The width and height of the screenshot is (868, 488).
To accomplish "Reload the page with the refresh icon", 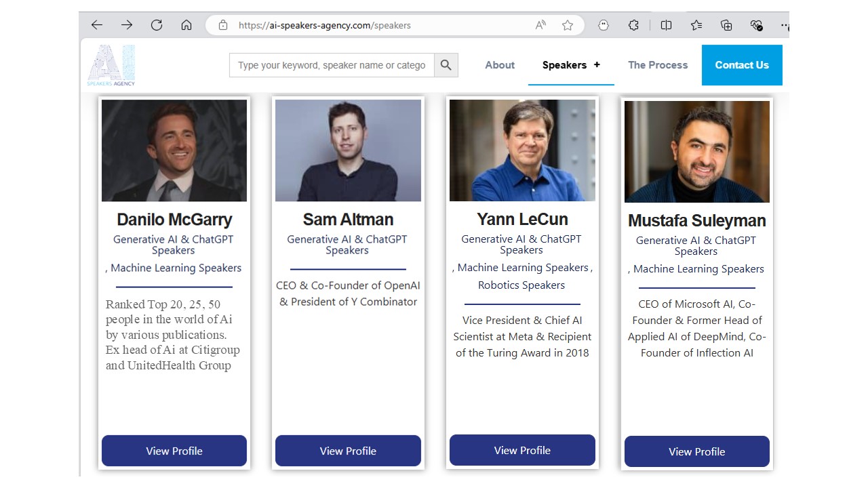I will [x=157, y=25].
